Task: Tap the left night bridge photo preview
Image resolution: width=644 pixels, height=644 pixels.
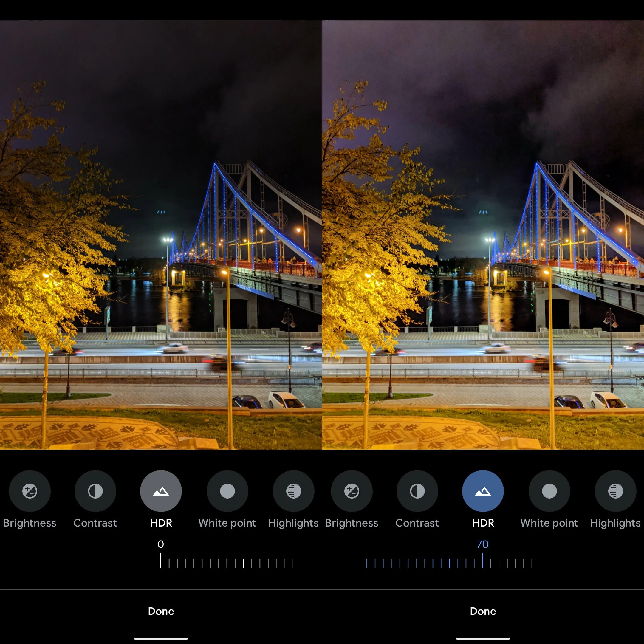Action: click(x=161, y=235)
